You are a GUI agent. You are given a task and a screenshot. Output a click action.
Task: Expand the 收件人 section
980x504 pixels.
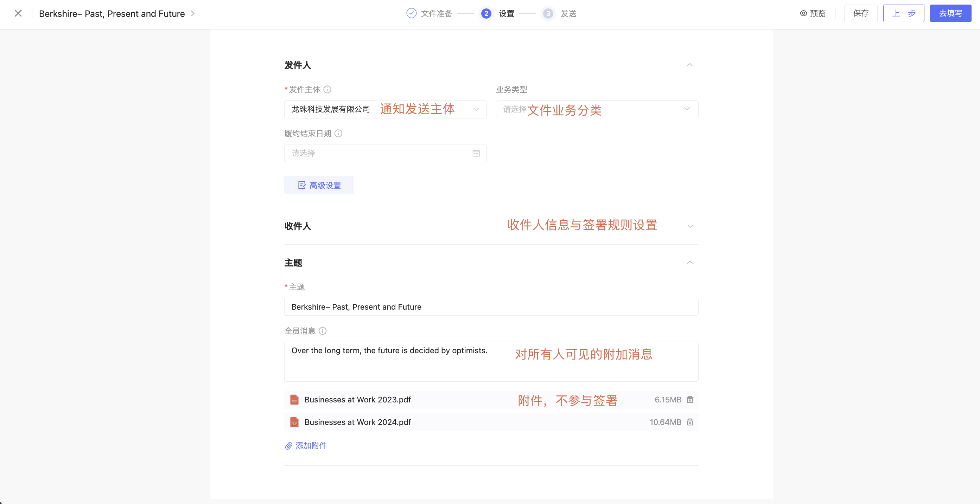click(x=691, y=226)
